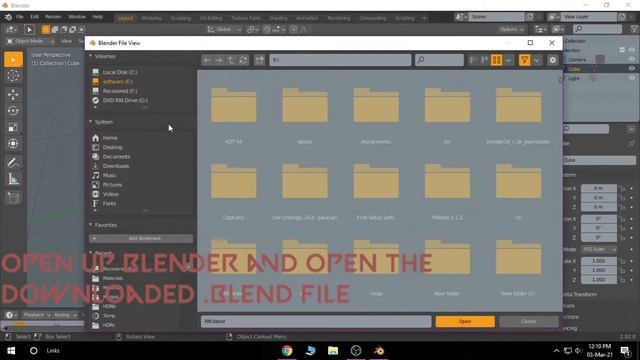
Task: Switch file view to vertical list display
Action: (x=473, y=60)
